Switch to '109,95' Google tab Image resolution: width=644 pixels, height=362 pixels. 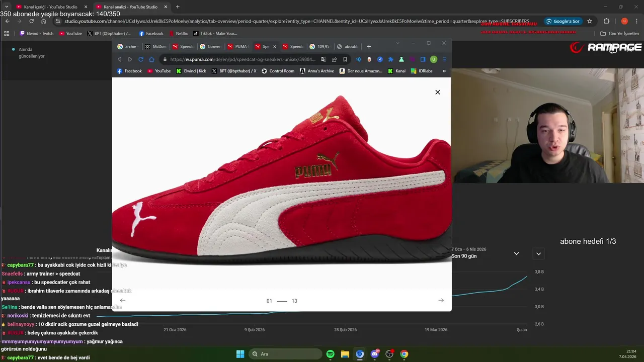click(319, 46)
